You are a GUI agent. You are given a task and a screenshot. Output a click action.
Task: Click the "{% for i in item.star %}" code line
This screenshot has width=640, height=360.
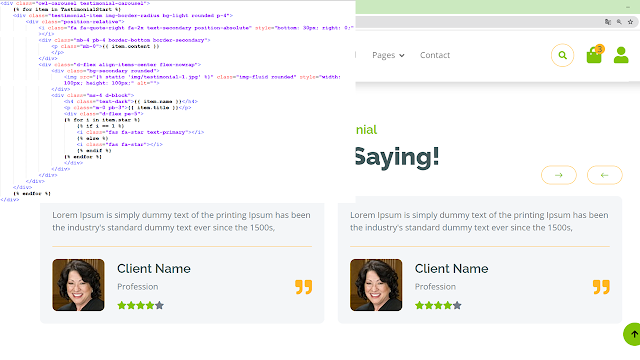pyautogui.click(x=102, y=120)
